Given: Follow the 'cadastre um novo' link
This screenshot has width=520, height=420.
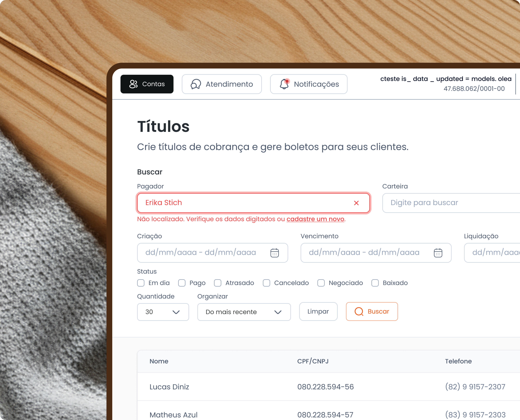Looking at the screenshot, I should coord(315,219).
